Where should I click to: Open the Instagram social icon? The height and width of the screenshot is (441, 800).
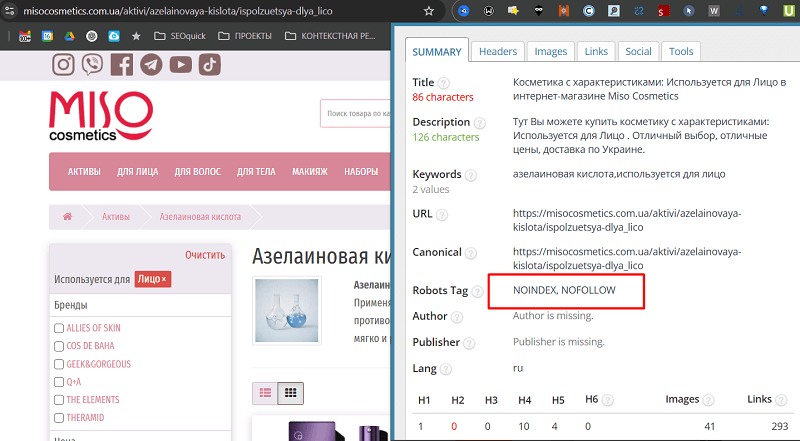tap(63, 65)
